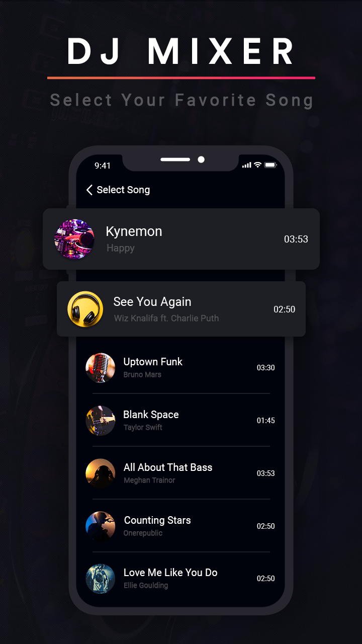
Task: Tap the 9:41 clock in status bar
Action: pos(103,166)
